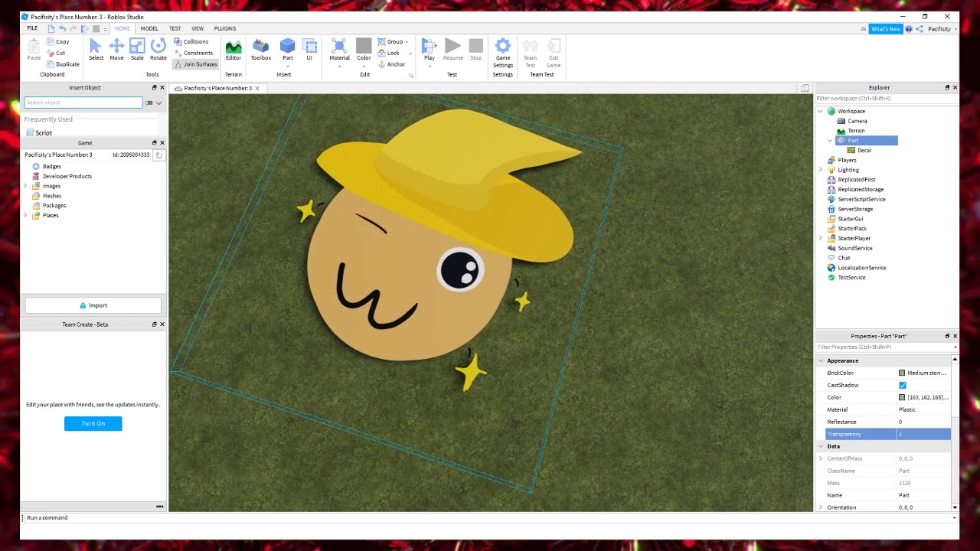Click the Turn On Team Create button

(93, 423)
